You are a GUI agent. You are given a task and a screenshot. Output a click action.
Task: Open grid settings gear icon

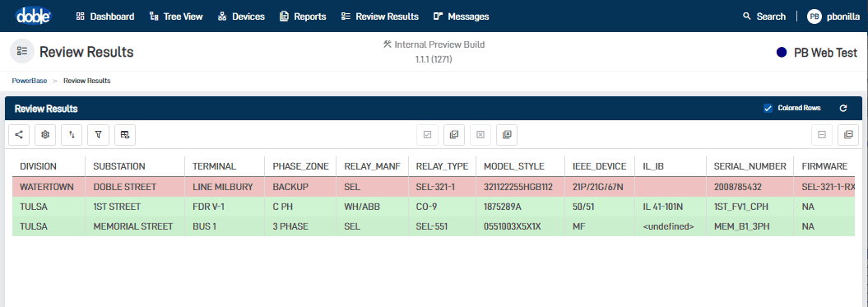click(45, 135)
